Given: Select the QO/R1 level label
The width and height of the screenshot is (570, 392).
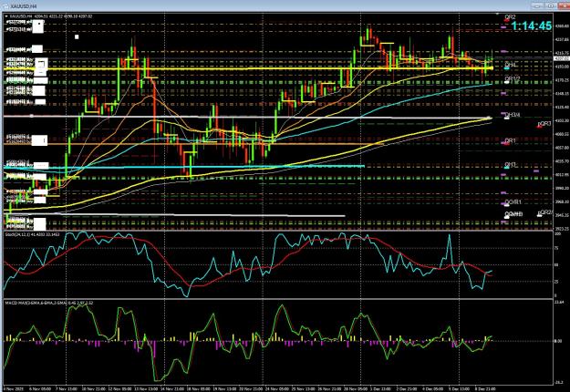Looking at the screenshot, I should [513, 202].
